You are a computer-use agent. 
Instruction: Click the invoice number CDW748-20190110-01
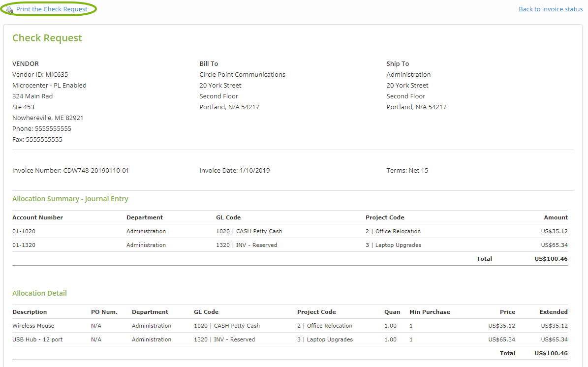[70, 171]
